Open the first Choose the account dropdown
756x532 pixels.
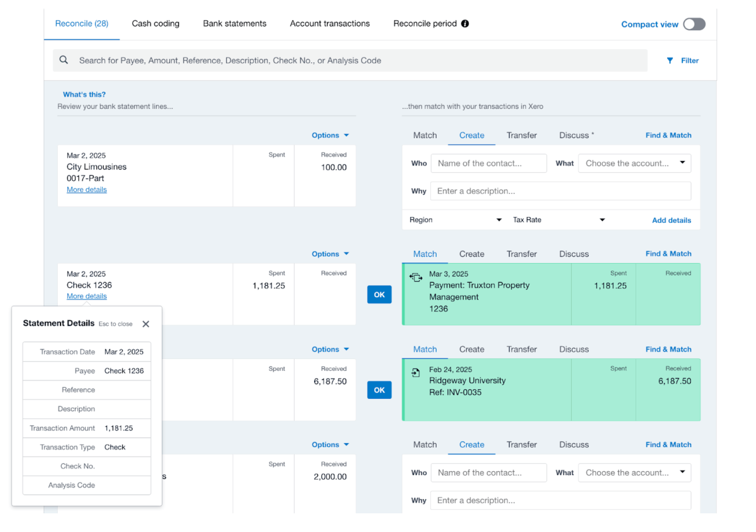click(634, 163)
